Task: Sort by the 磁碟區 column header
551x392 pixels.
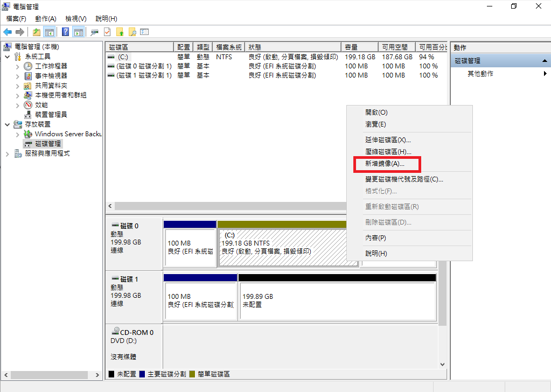Action: tap(140, 47)
